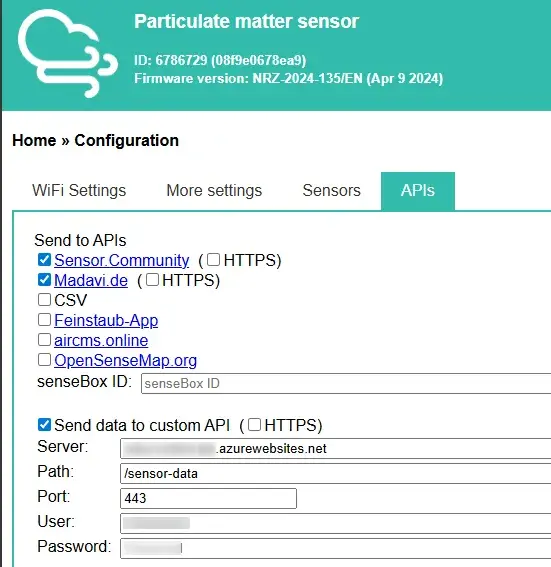This screenshot has height=567, width=551.
Task: Click the Configuration breadcrumb text
Action: click(x=127, y=140)
